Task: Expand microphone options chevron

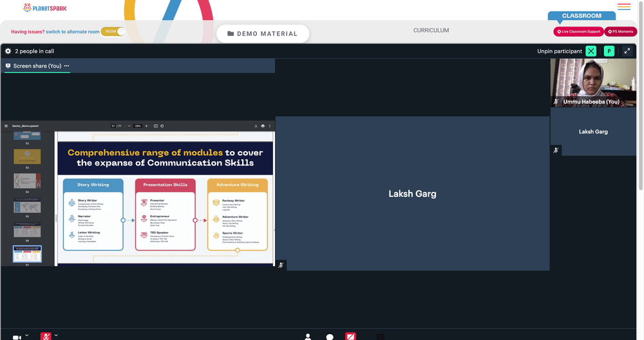Action: click(x=56, y=335)
